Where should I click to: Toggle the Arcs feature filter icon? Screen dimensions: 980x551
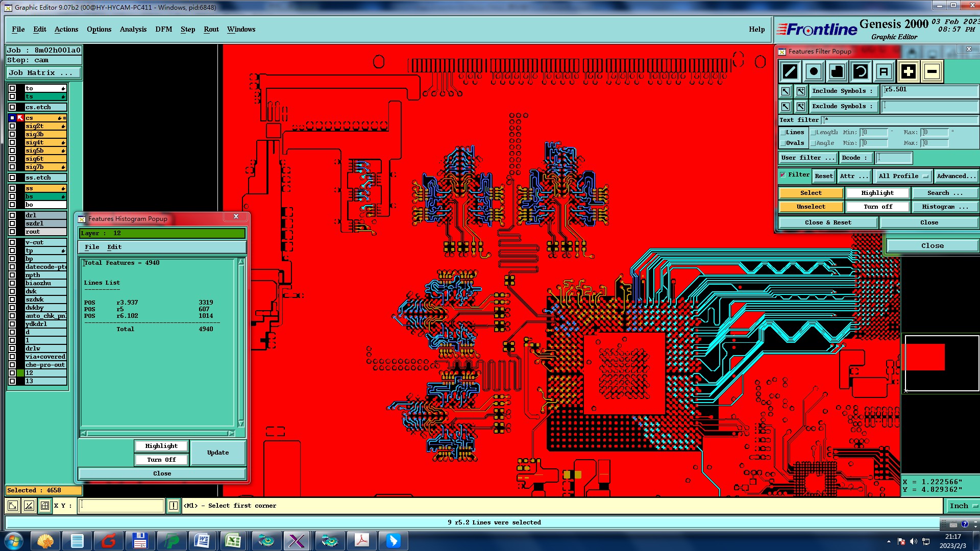pyautogui.click(x=861, y=71)
